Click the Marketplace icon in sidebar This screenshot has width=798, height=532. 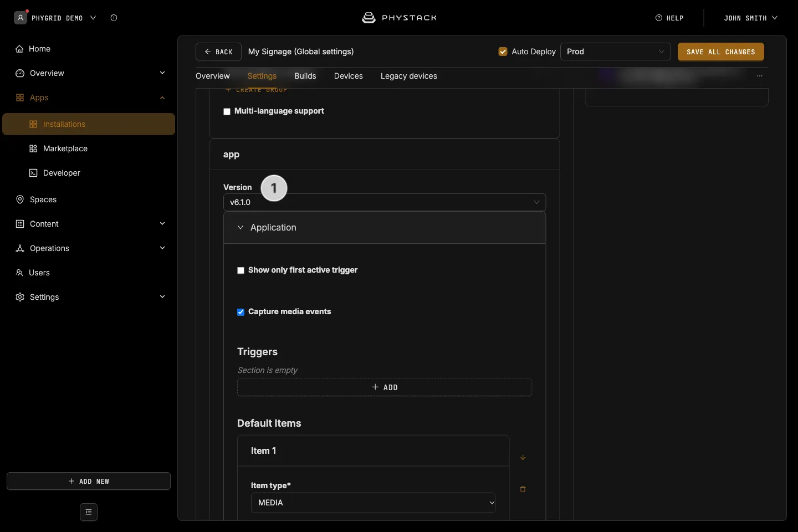[33, 149]
